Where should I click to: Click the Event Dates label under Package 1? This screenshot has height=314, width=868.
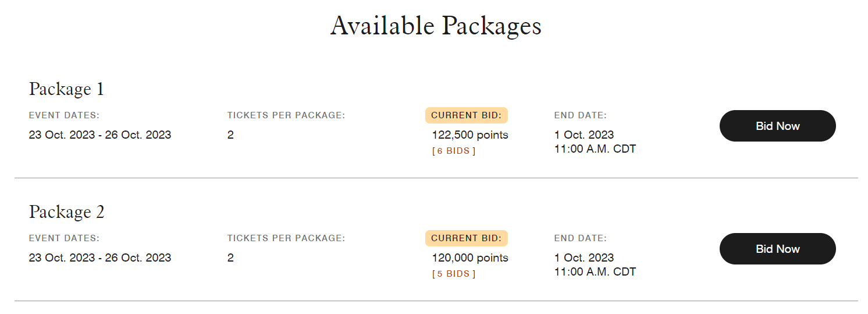(64, 115)
